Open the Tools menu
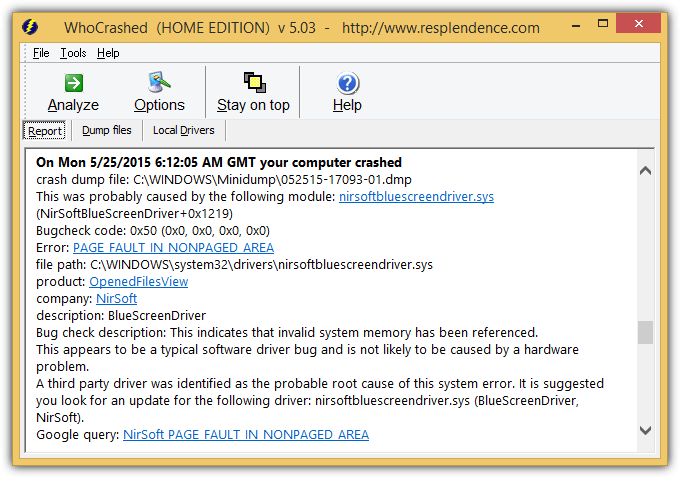 click(x=73, y=53)
